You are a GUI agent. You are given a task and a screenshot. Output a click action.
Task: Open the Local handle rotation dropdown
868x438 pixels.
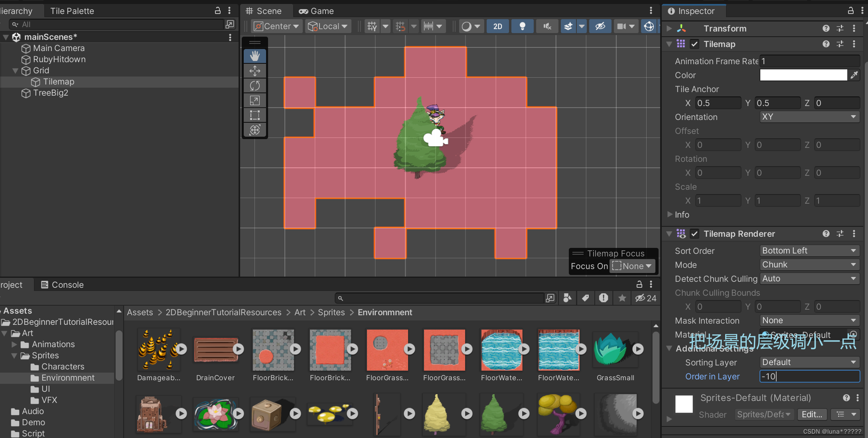pos(328,26)
